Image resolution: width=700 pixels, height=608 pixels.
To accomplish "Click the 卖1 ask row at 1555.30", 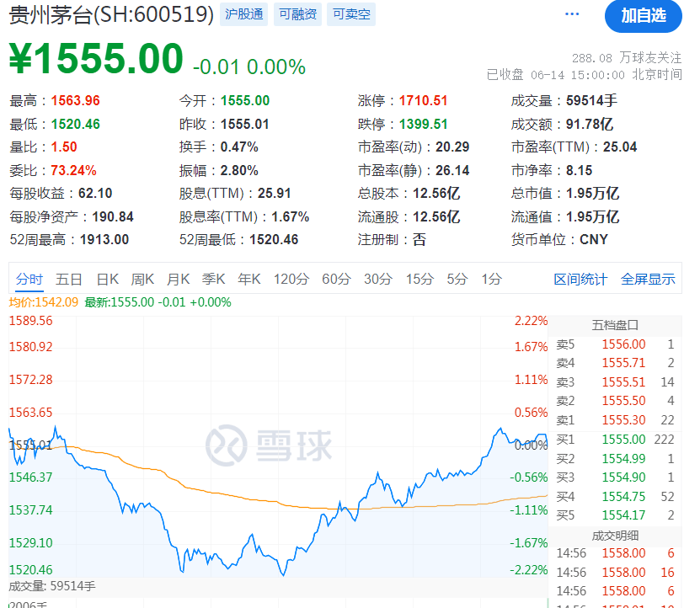I will point(616,420).
